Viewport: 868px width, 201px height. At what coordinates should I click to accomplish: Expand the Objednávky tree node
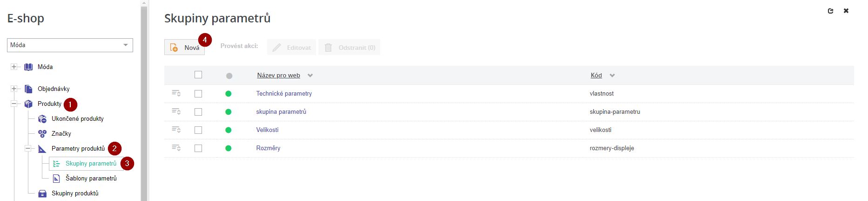pos(14,89)
